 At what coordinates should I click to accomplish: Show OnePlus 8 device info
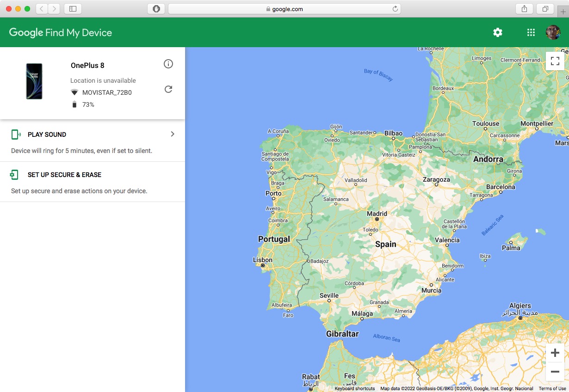[x=168, y=64]
